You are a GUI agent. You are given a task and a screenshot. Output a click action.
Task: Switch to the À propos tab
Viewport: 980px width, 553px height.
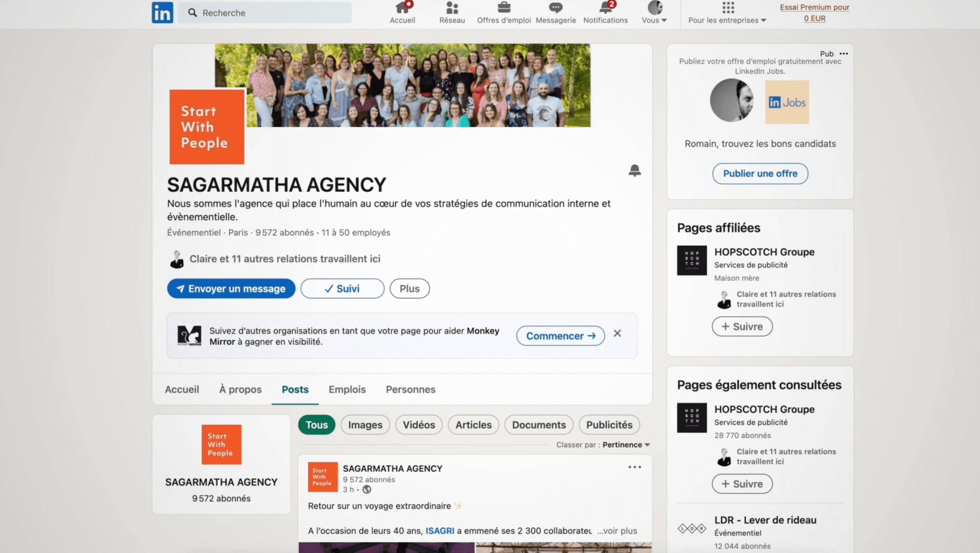pyautogui.click(x=240, y=389)
